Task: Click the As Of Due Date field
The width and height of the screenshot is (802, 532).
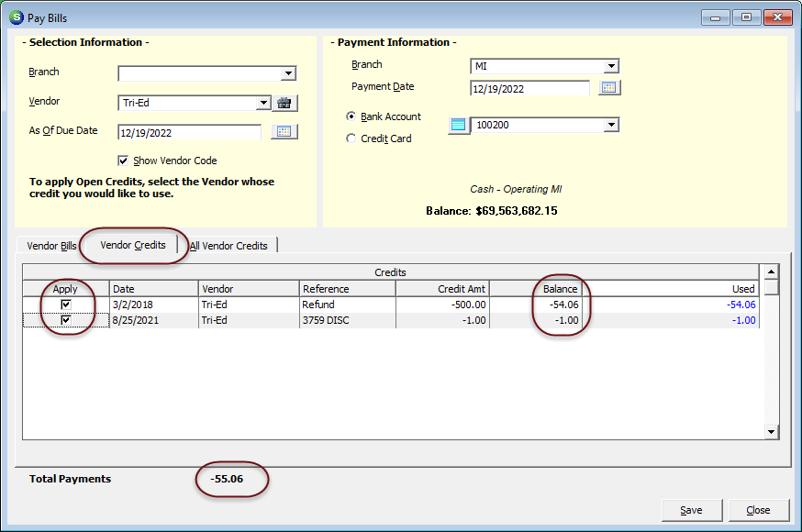Action: [189, 132]
